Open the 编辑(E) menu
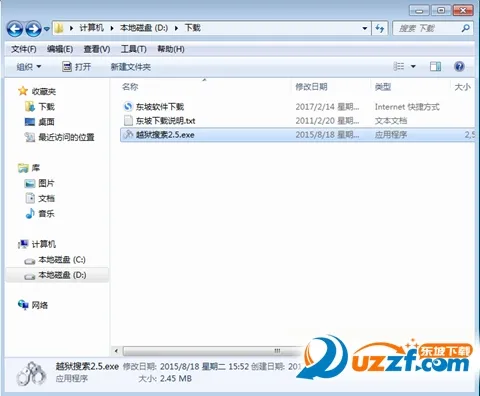480x396 pixels. (60, 49)
